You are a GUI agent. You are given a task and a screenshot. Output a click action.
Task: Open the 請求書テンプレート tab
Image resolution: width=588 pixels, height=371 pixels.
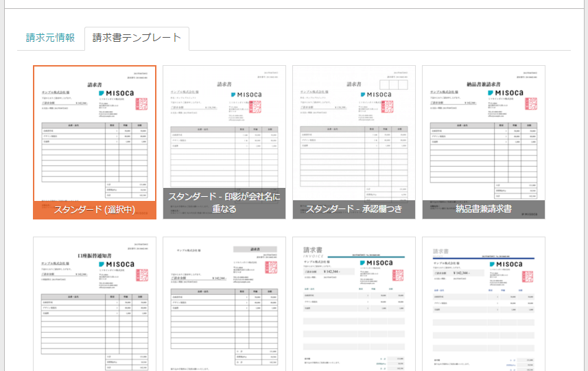pyautogui.click(x=137, y=38)
